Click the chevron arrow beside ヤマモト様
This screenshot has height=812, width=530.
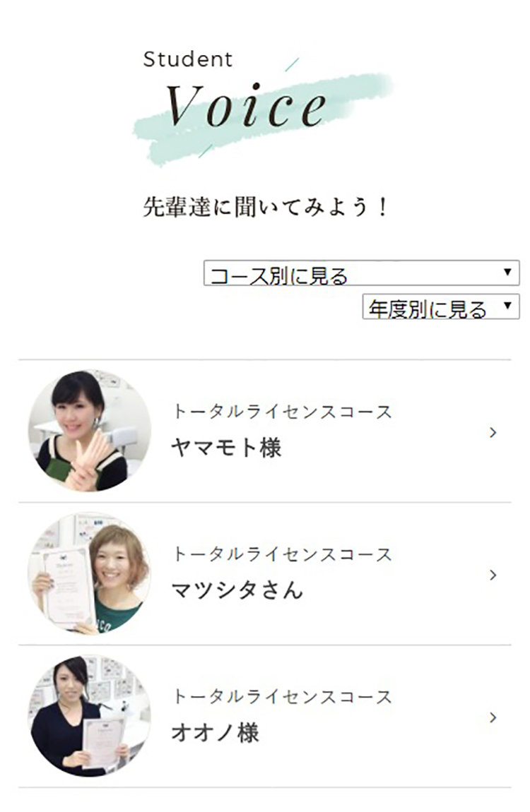[493, 432]
